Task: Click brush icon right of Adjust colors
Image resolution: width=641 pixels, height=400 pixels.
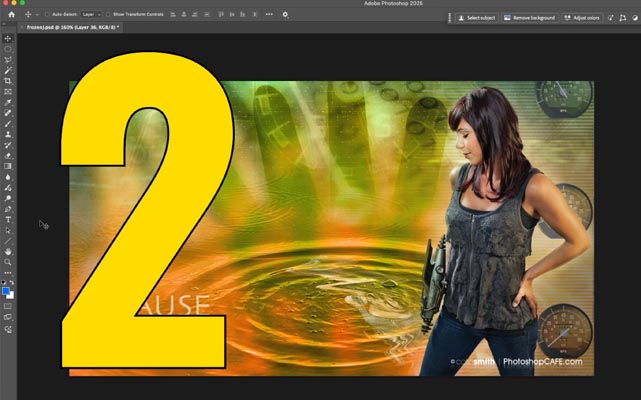Action: 610,18
